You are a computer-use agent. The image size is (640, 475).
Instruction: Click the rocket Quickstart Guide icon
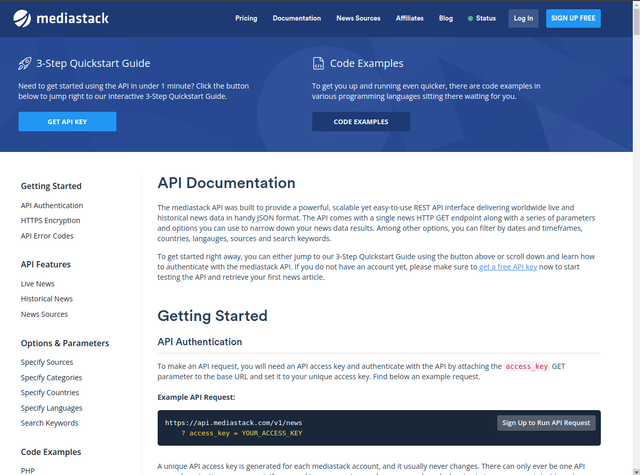click(24, 64)
